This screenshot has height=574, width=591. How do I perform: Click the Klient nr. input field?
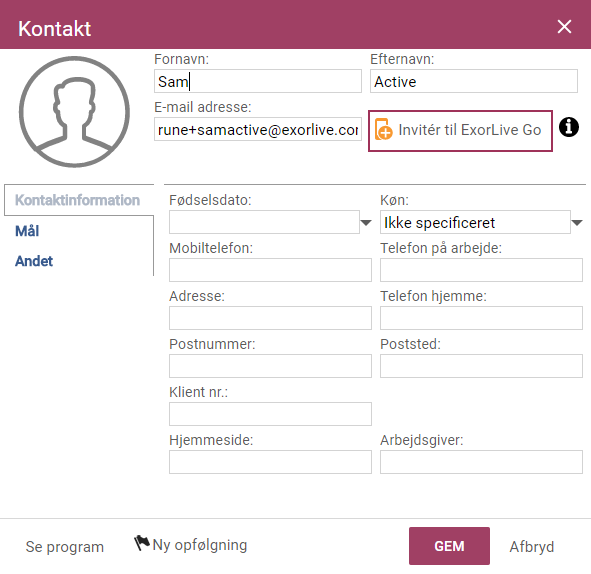[x=270, y=414]
